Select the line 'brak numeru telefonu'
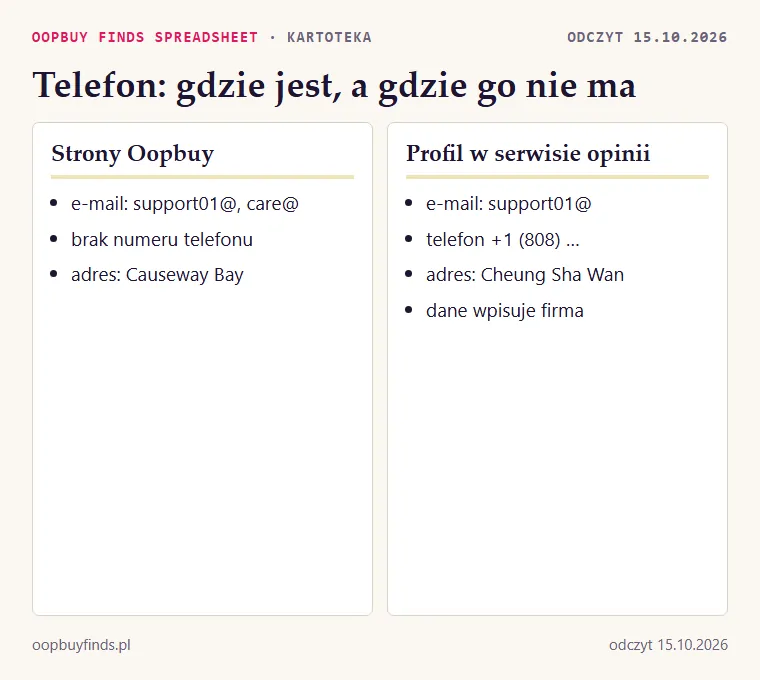Viewport: 760px width, 680px height. click(162, 239)
